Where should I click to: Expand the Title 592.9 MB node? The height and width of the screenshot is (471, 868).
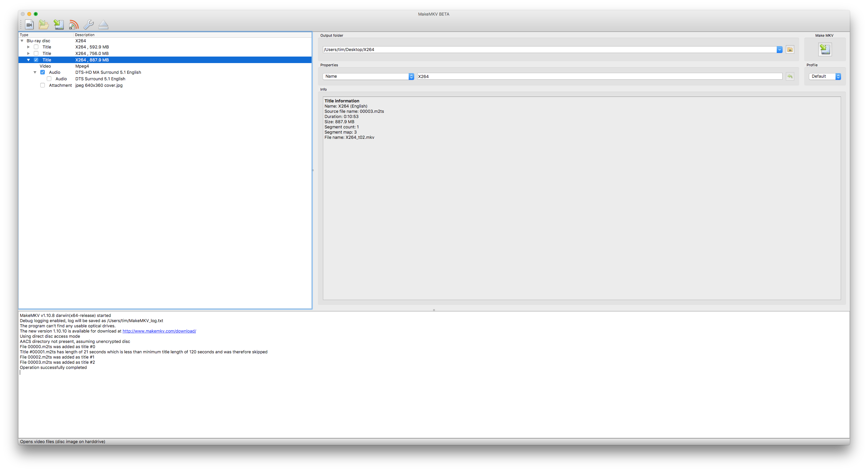[28, 47]
